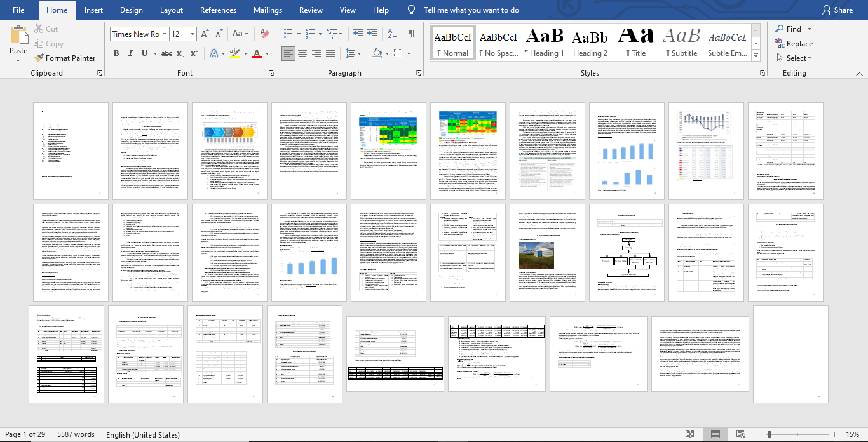Toggle Italic formatting
Image resolution: width=868 pixels, height=442 pixels.
coord(132,53)
